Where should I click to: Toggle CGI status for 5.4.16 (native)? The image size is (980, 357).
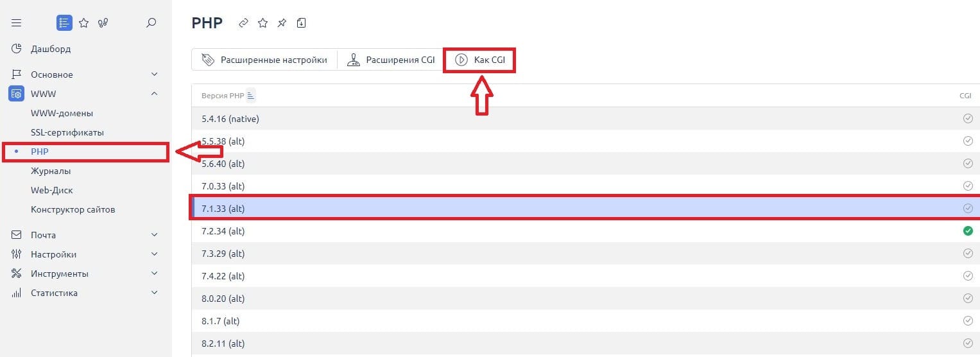pos(968,119)
